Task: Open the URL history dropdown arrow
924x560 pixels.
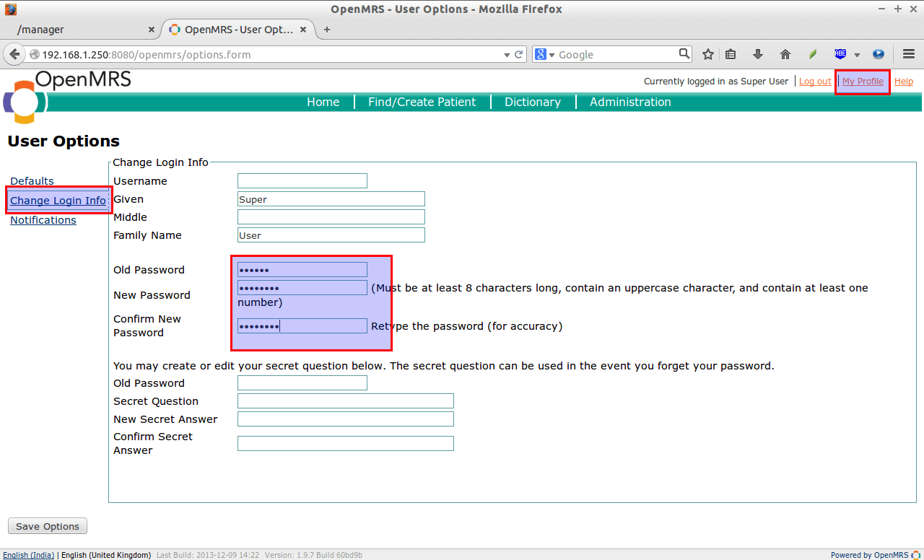Action: [x=507, y=55]
